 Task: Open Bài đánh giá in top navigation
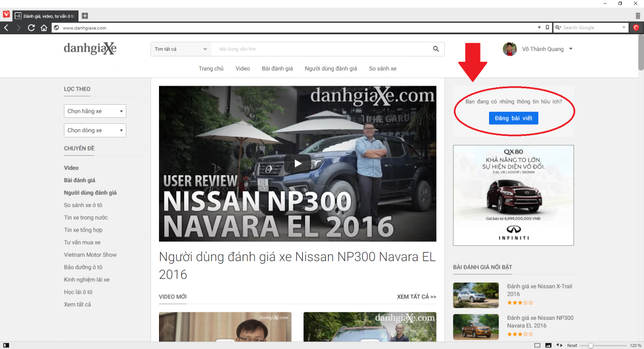(x=277, y=68)
